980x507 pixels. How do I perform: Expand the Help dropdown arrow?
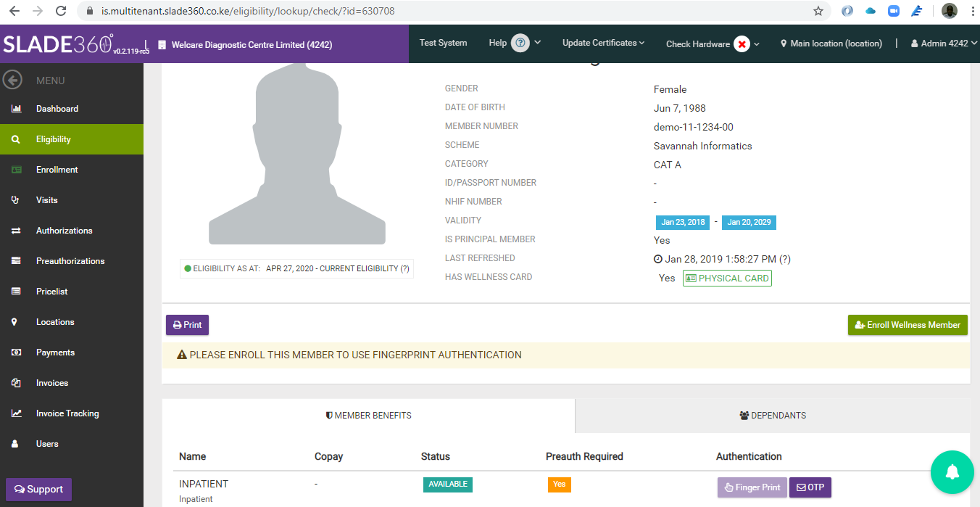tap(538, 43)
